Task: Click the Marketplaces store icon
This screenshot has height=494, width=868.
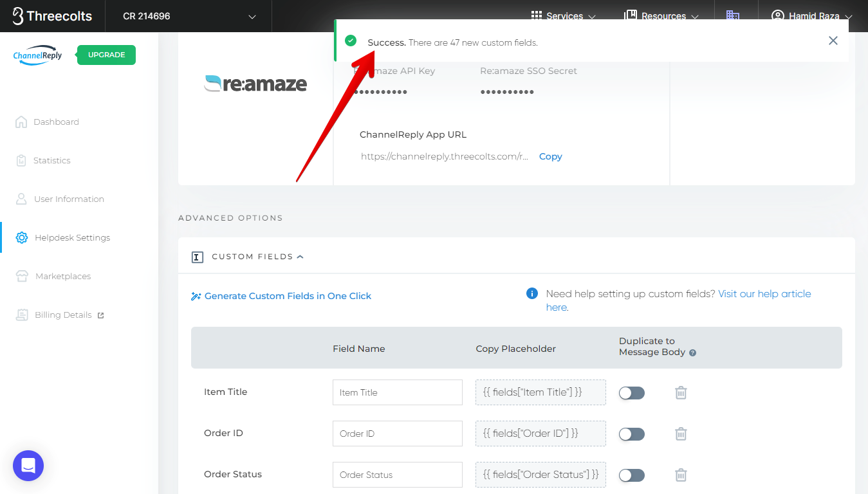Action: [x=23, y=276]
